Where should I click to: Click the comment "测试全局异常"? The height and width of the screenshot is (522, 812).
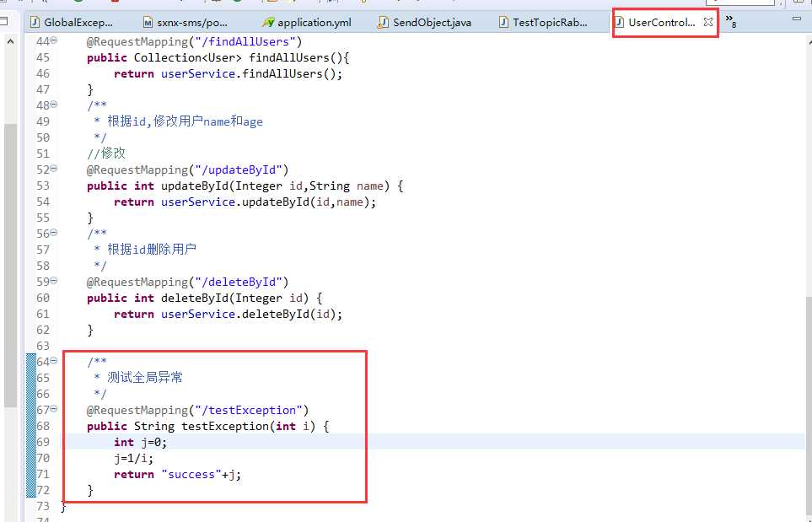click(x=145, y=378)
